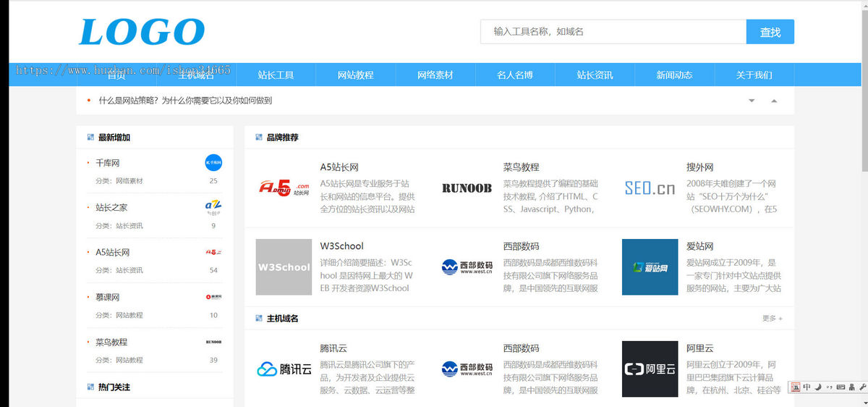Screen dimensions: 868x407
Task: Click 热门关注 sidebar heading
Action: click(x=114, y=387)
